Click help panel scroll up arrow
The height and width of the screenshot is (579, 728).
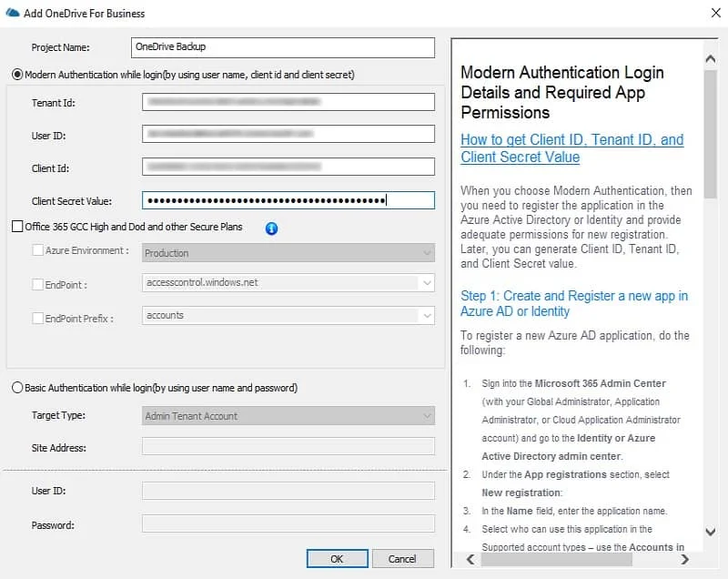[x=711, y=58]
